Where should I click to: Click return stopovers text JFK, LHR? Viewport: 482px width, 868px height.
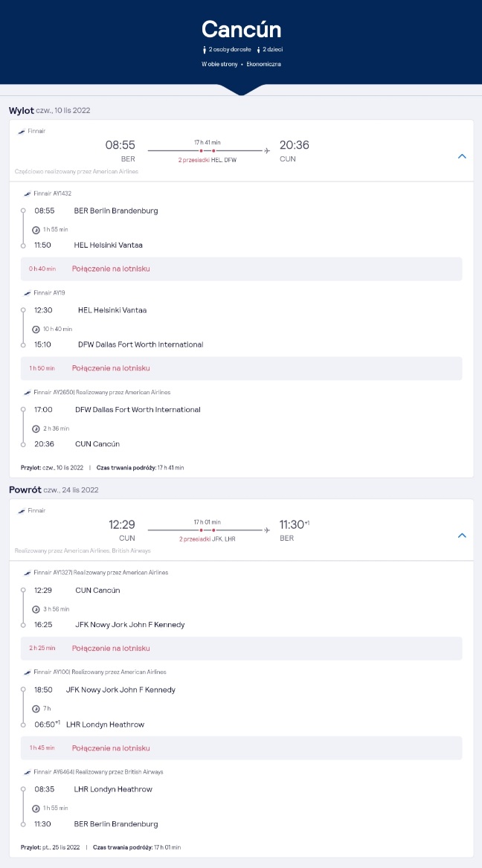point(224,539)
